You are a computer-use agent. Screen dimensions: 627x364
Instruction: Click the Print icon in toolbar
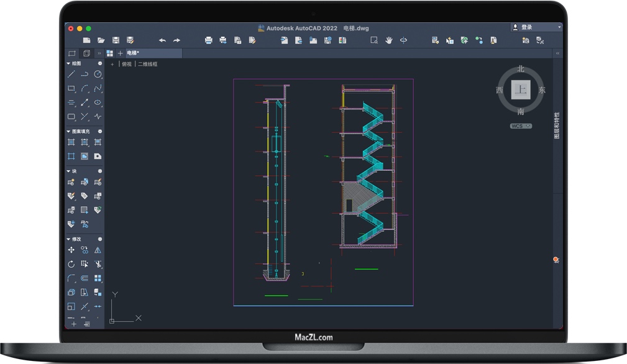coord(208,40)
